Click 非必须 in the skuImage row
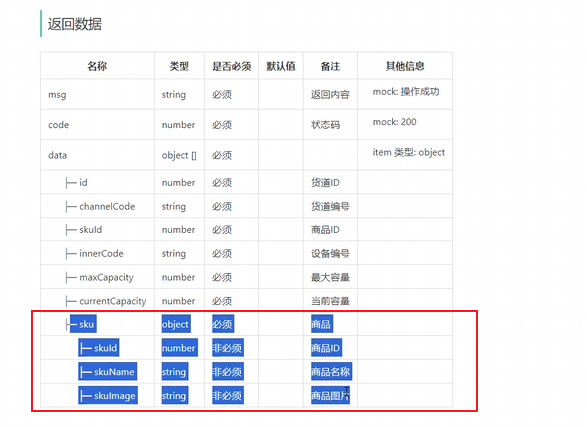This screenshot has width=587, height=427. pos(228,396)
